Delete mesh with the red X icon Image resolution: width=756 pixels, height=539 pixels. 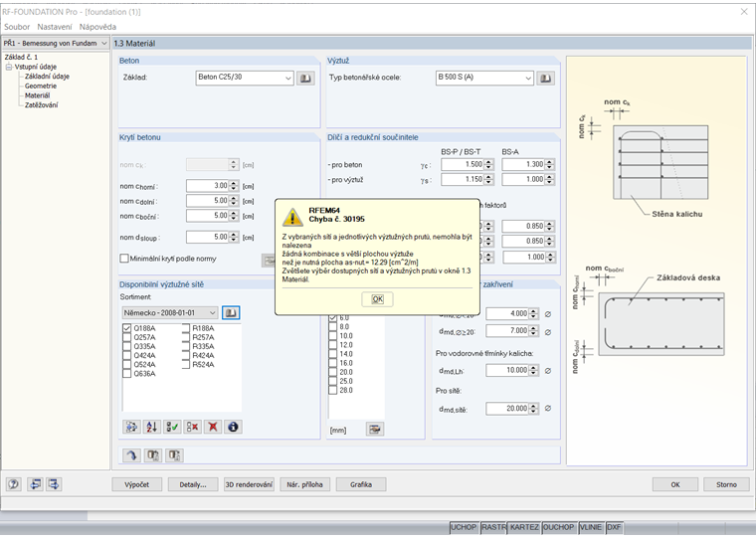coord(213,427)
